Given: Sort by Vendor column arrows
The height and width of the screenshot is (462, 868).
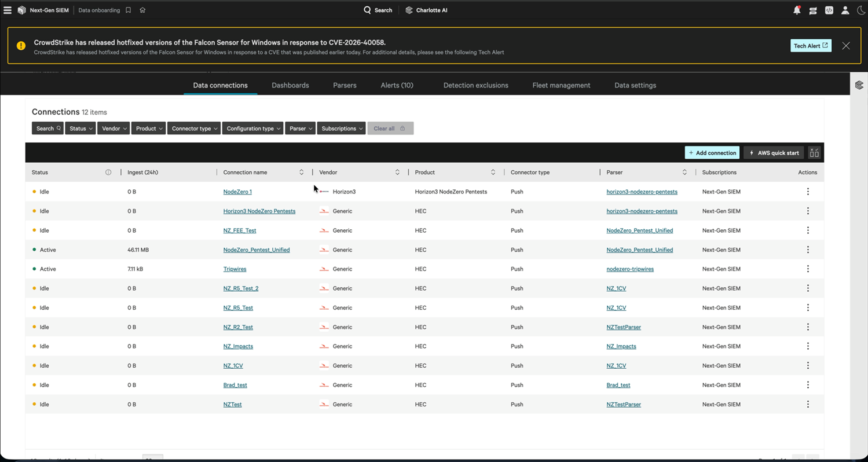Looking at the screenshot, I should click(x=397, y=173).
